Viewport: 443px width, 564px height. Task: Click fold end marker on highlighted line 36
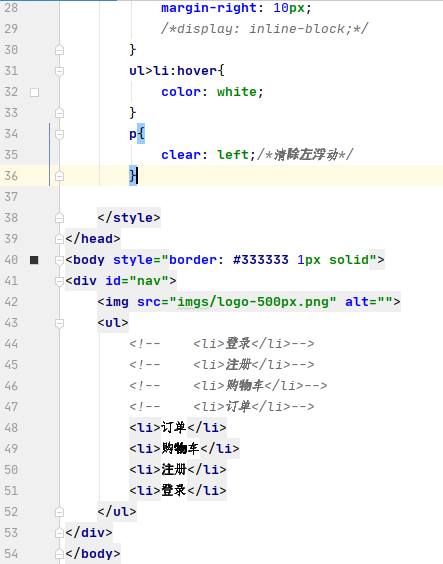pos(59,176)
